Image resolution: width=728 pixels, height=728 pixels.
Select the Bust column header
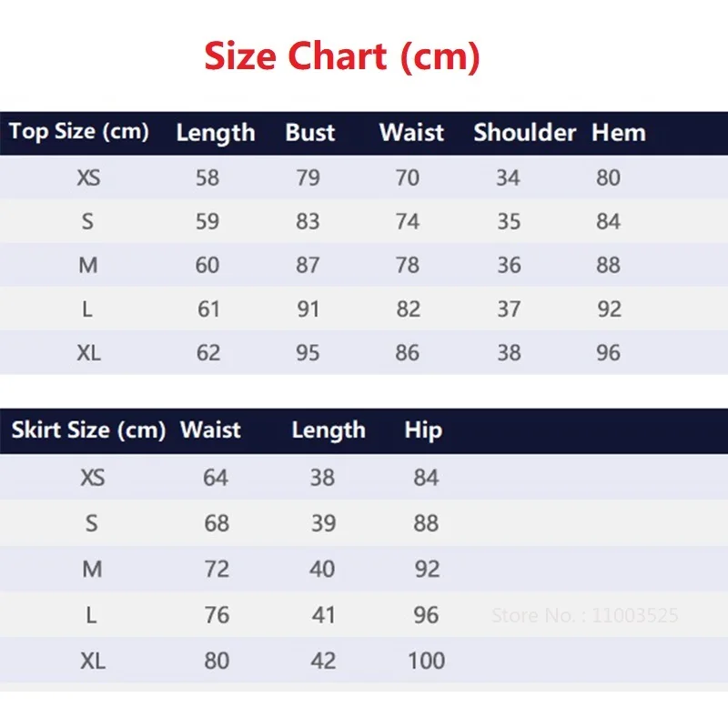point(310,133)
